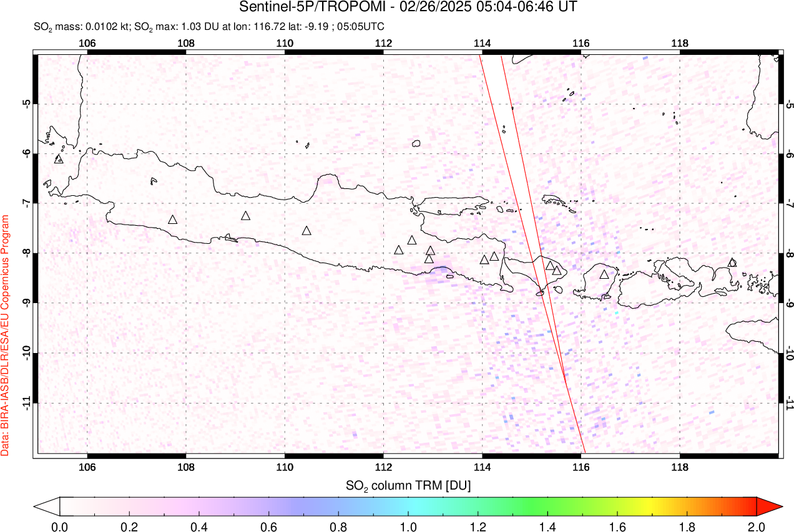
Task: Click the volcano triangle in the Sunda Strait
Action: (x=59, y=159)
